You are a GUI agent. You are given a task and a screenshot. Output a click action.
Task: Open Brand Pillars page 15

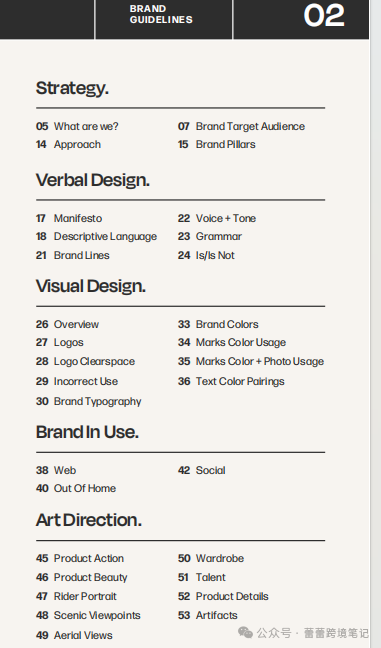(217, 144)
